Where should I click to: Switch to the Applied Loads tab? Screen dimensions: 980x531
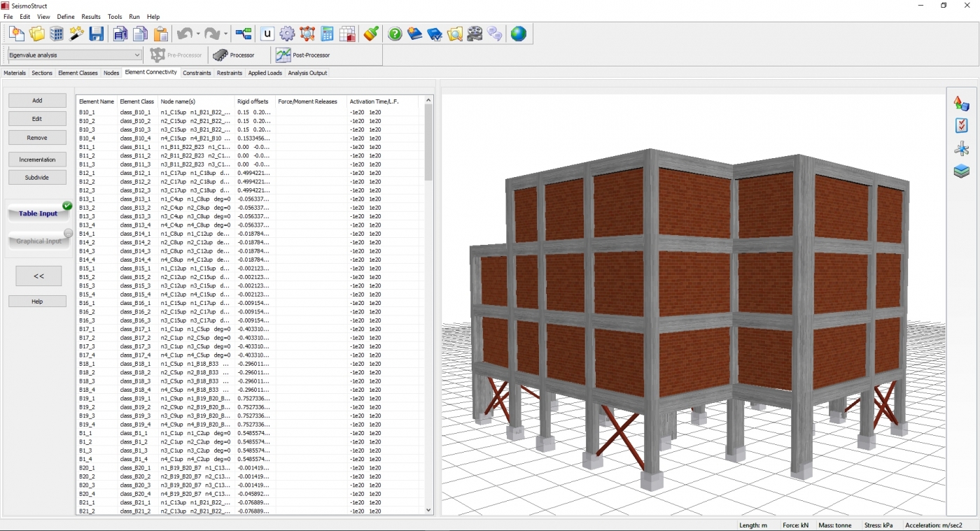[x=265, y=73]
